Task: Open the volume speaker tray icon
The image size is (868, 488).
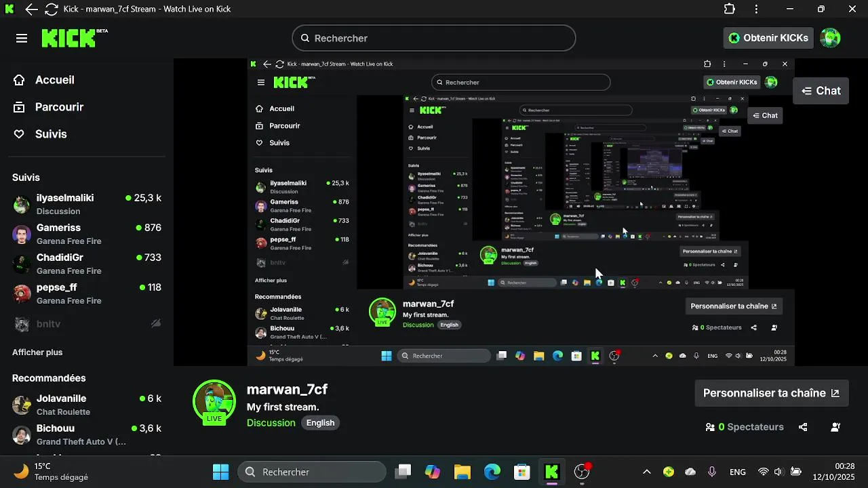Action: tap(778, 472)
